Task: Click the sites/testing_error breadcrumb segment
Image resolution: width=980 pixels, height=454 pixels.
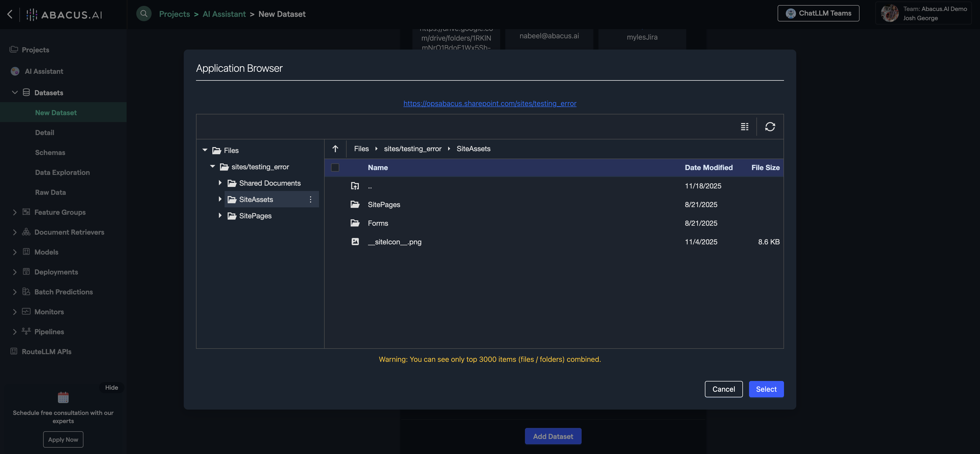Action: point(412,148)
